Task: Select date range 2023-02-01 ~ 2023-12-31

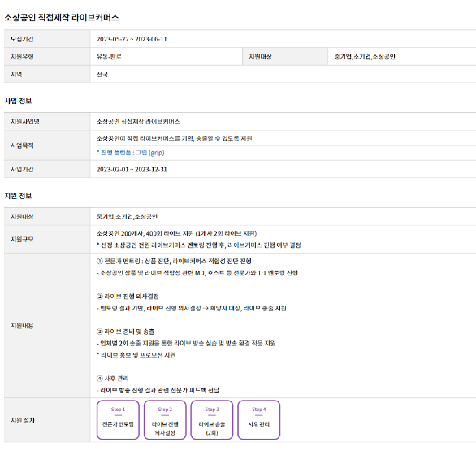Action: pos(132,170)
